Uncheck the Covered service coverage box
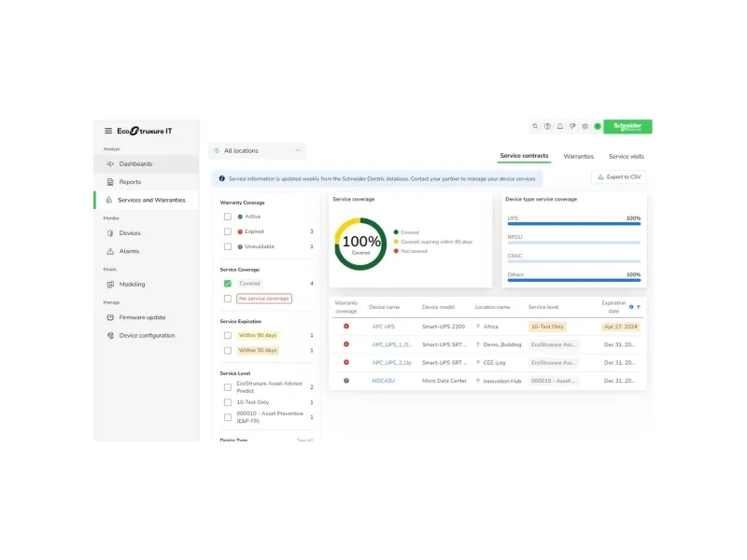The width and height of the screenshot is (747, 560). [228, 284]
